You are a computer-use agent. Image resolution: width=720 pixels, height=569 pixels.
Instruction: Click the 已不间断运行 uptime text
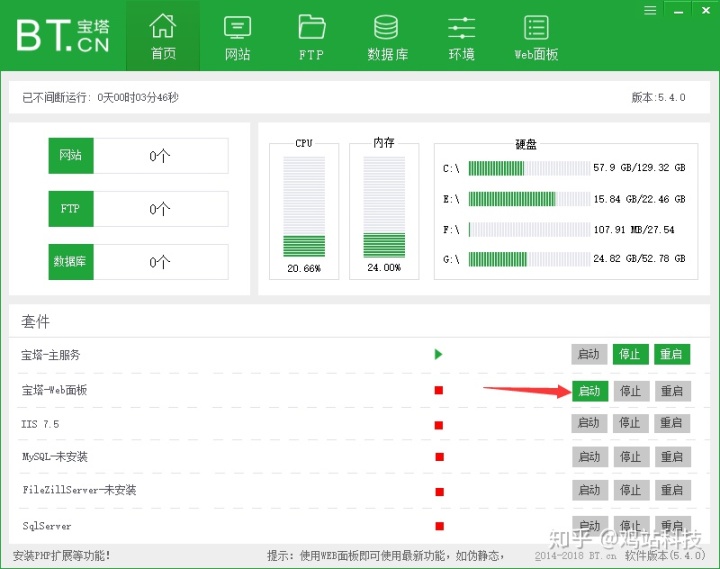[101, 97]
